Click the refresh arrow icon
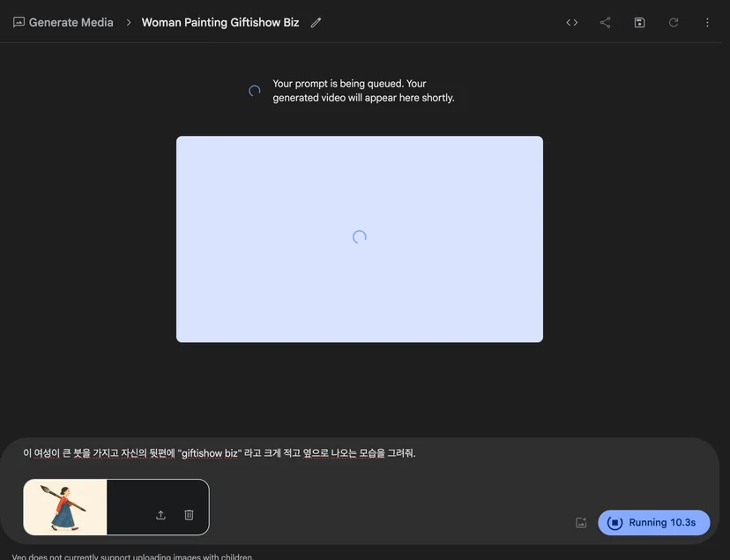Viewport: 730px width, 560px height. point(674,22)
